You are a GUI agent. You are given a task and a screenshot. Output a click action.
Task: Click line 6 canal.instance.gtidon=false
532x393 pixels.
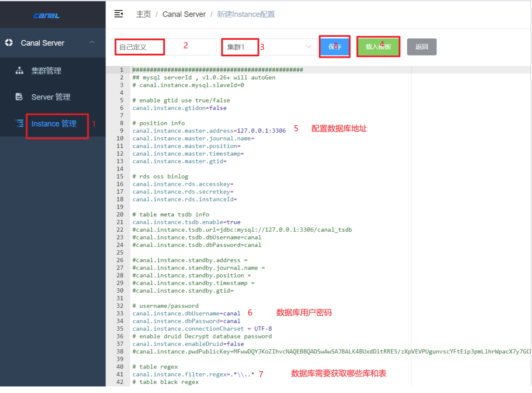(180, 108)
